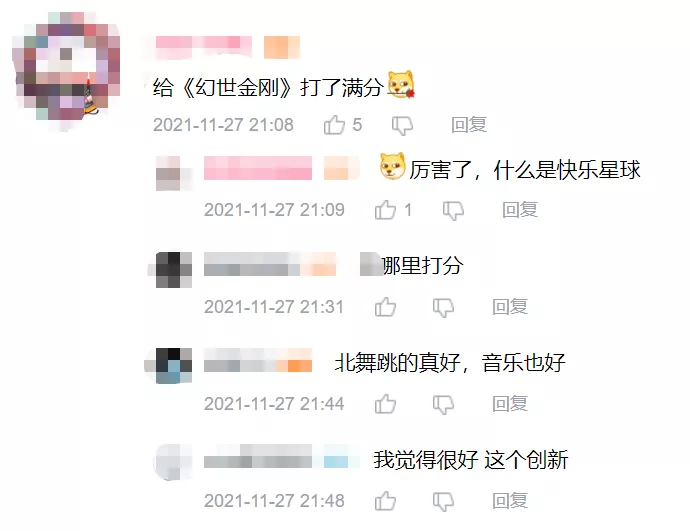Like the 哪里打分 reply
Viewport: 690px width, 531px height.
[385, 307]
